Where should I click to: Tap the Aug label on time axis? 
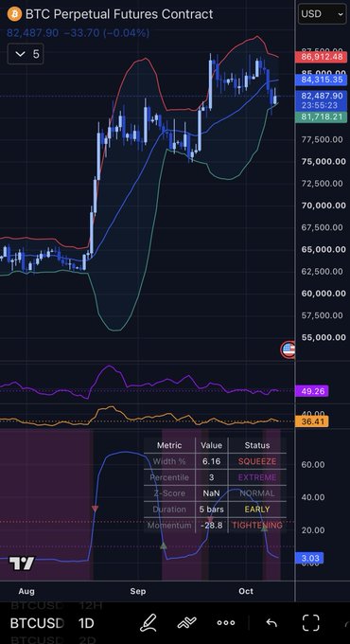[x=26, y=591]
